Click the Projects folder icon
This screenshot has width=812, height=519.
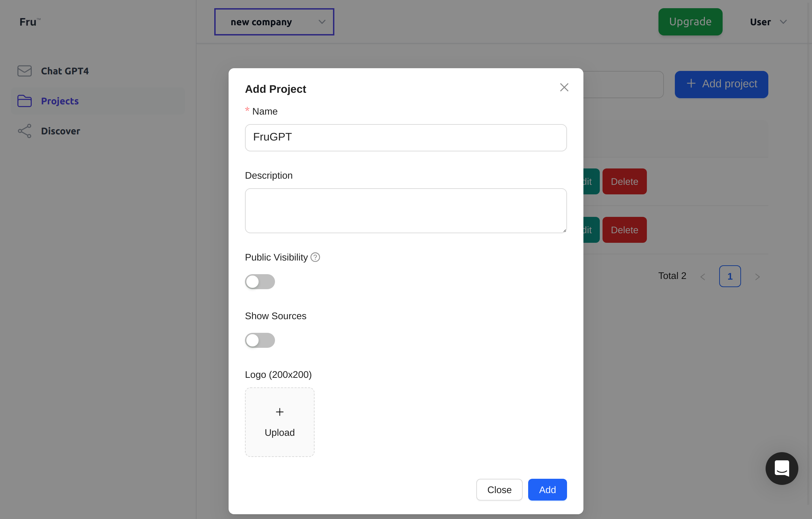pos(24,101)
